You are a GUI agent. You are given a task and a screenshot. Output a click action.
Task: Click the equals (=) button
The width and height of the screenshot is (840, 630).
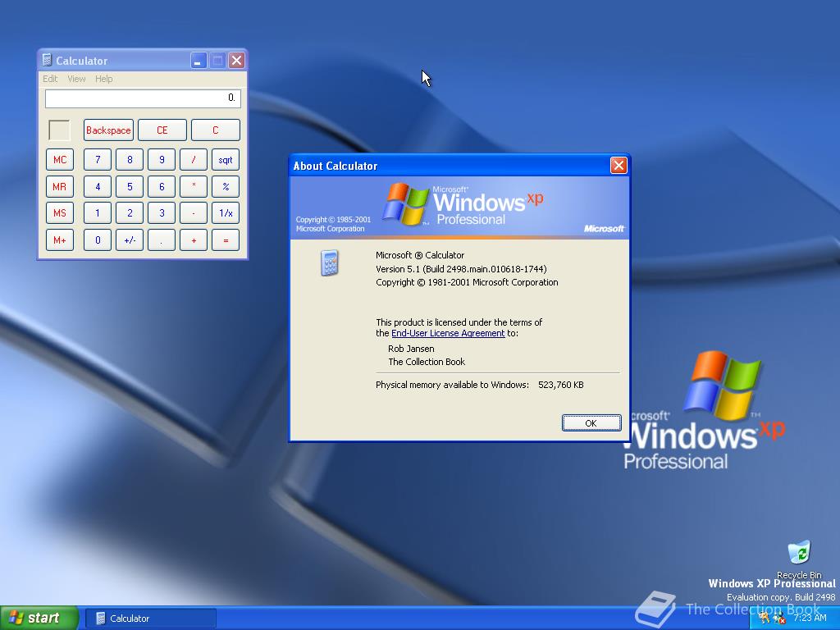(226, 240)
